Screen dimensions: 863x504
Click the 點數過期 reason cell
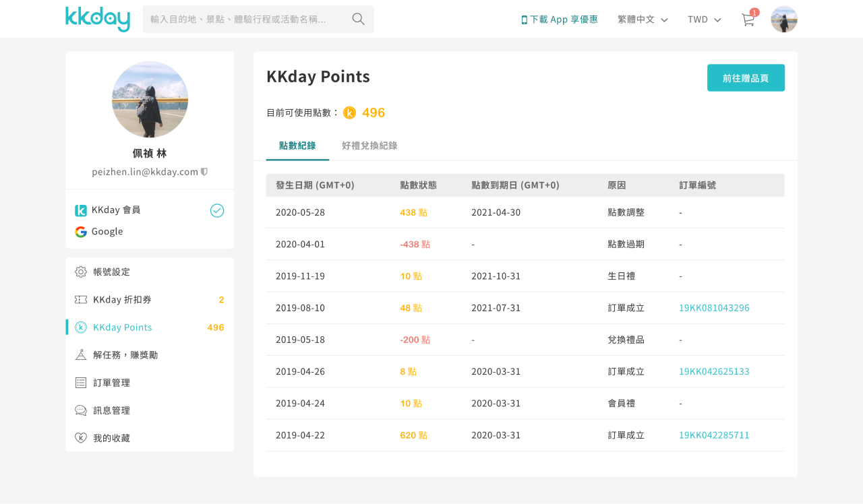[626, 244]
